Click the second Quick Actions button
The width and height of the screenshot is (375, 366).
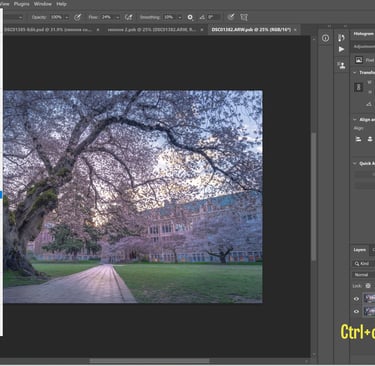point(364,186)
